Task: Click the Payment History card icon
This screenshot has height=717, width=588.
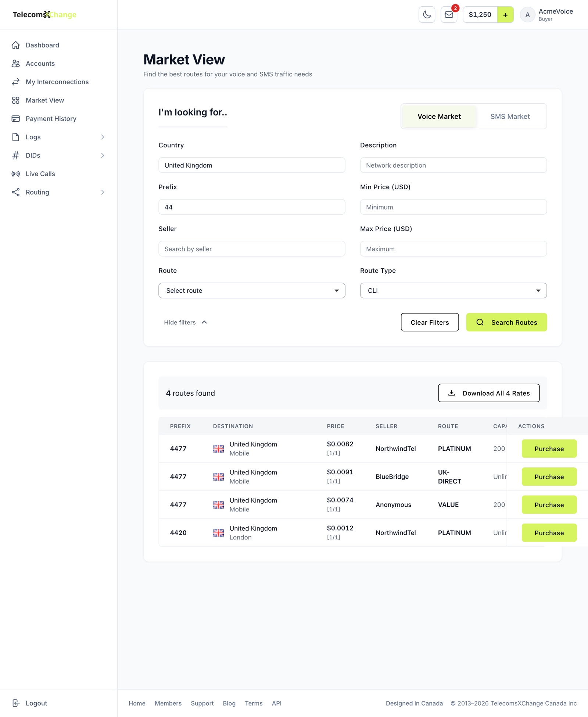Action: (x=15, y=119)
